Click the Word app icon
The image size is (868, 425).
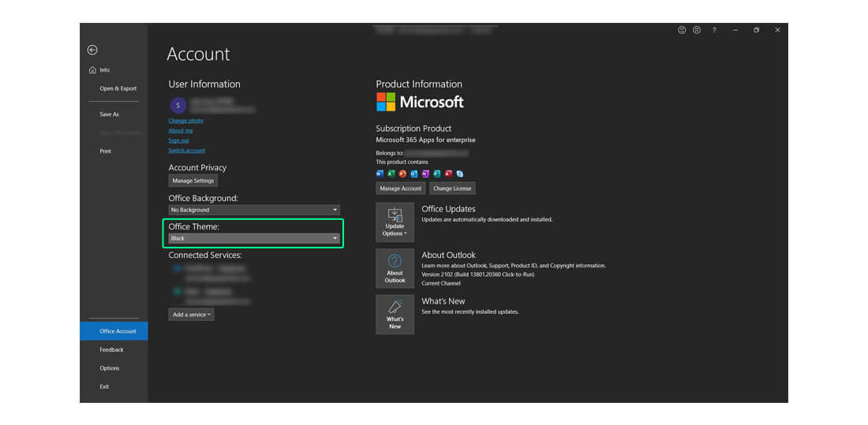(x=380, y=173)
